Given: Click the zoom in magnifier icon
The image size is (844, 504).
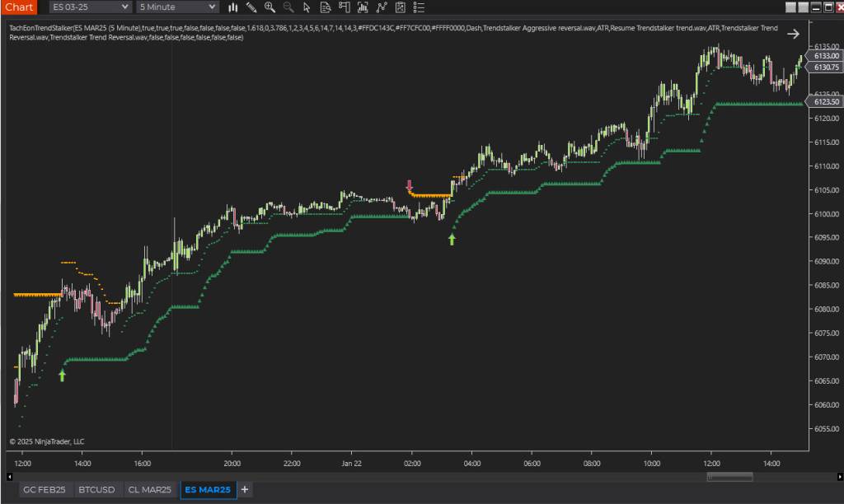Looking at the screenshot, I should pos(270,7).
